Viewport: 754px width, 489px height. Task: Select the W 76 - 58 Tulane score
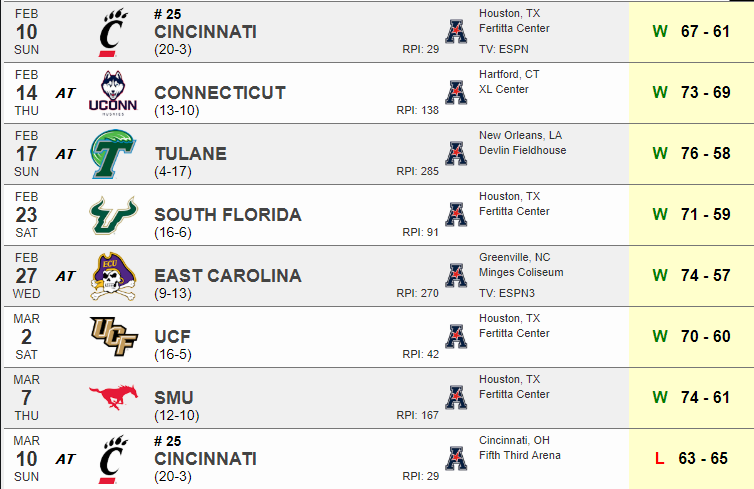(691, 154)
